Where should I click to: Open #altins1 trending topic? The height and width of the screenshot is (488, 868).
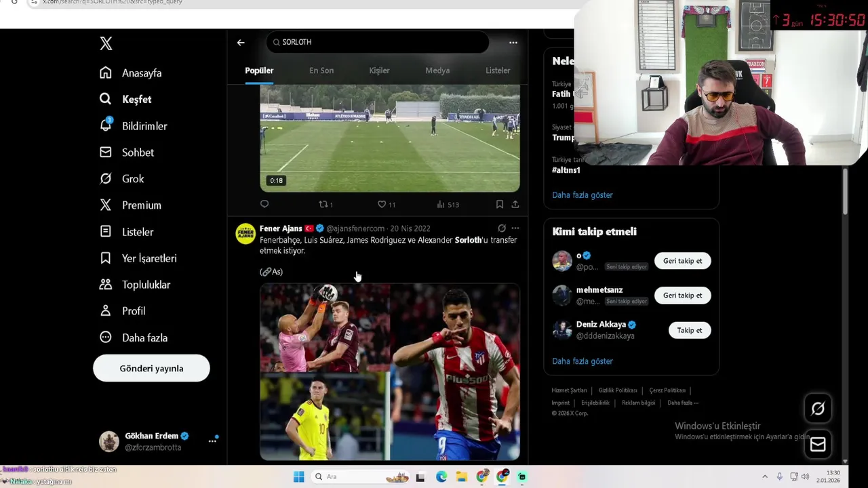coord(566,170)
